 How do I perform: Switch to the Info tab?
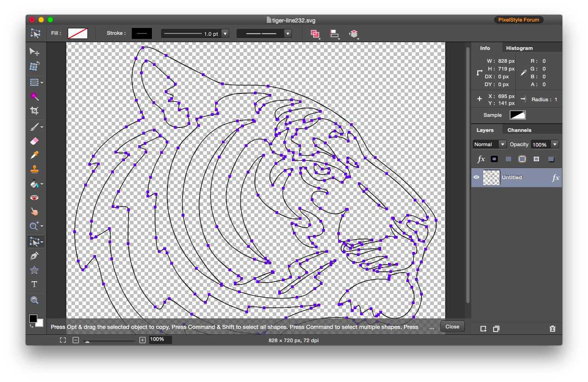click(x=485, y=48)
